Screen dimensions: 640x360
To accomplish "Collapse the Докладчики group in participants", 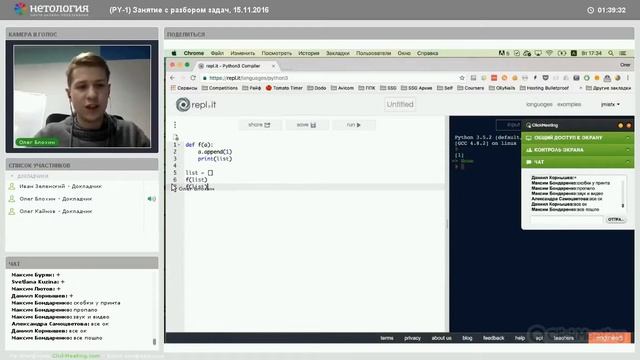I will pos(12,176).
